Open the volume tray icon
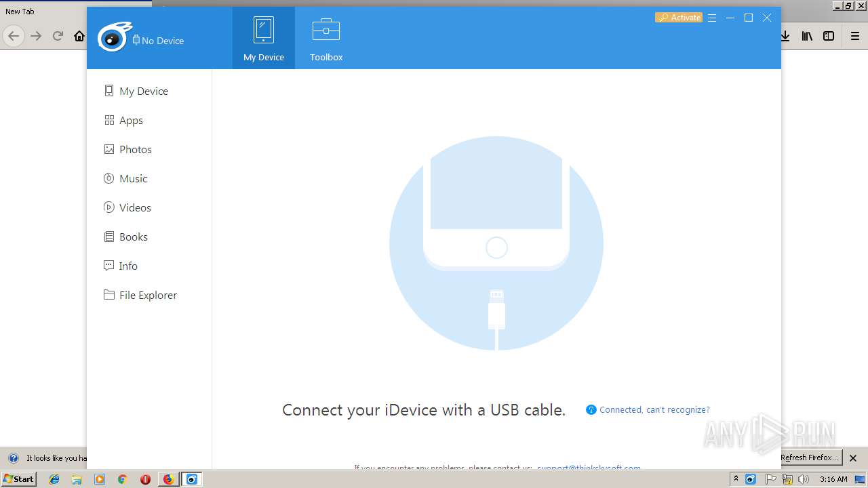This screenshot has width=868, height=488. (x=804, y=479)
